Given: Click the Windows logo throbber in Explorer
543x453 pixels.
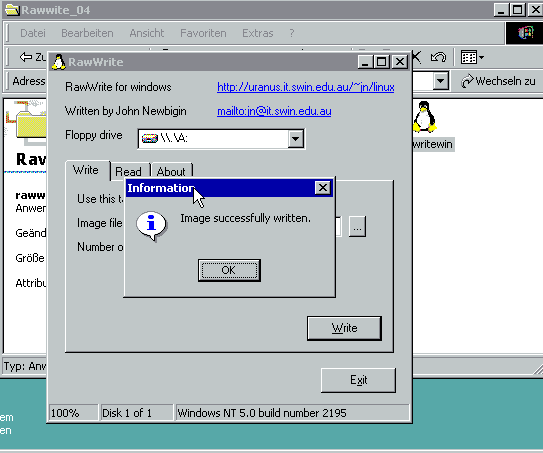Looking at the screenshot, I should tap(525, 33).
